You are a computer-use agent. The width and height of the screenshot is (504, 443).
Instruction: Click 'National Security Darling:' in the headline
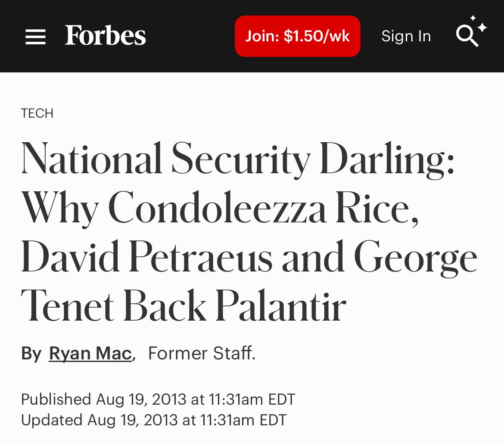coord(237,159)
